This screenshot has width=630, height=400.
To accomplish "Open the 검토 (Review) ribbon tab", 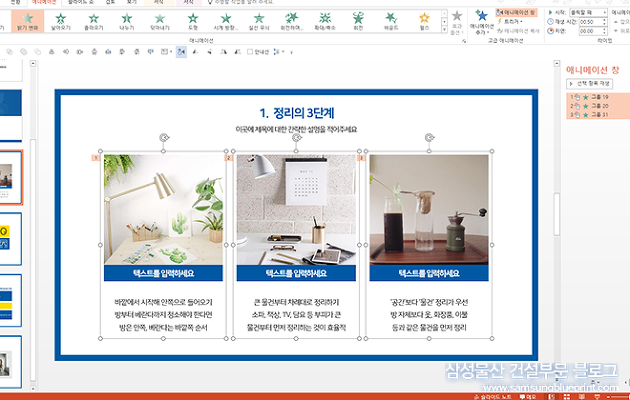I will coord(110,2).
